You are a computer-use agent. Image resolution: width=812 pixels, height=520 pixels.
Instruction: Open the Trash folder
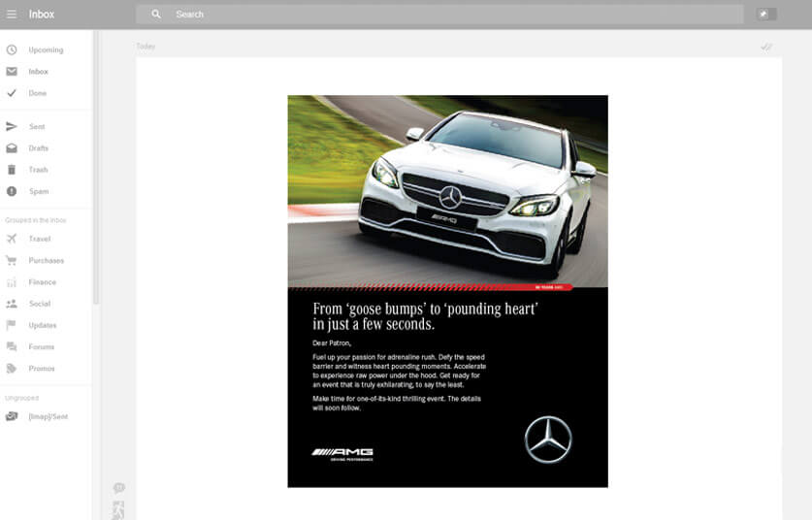(x=39, y=170)
